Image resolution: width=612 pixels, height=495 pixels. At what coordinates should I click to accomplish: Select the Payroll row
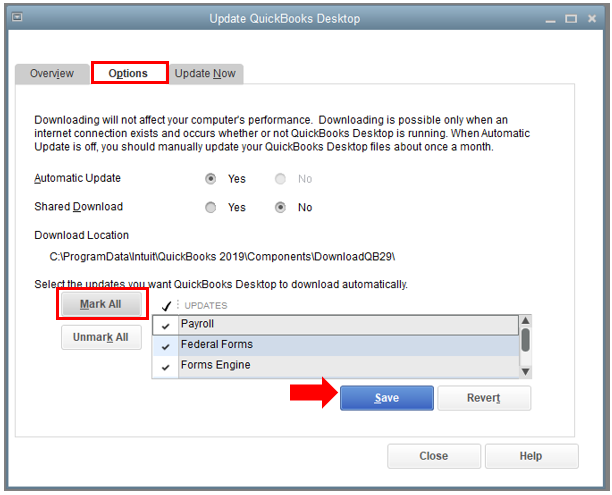pyautogui.click(x=335, y=325)
